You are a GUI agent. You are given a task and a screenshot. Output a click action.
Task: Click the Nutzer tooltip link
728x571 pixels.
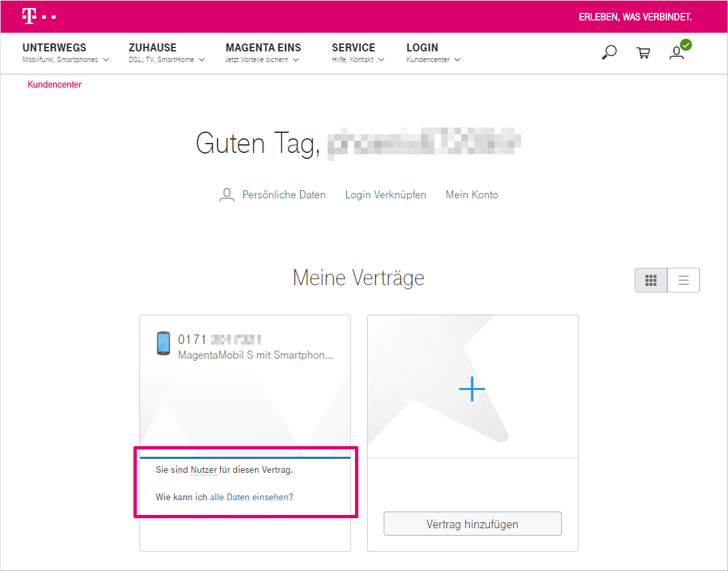coord(204,469)
